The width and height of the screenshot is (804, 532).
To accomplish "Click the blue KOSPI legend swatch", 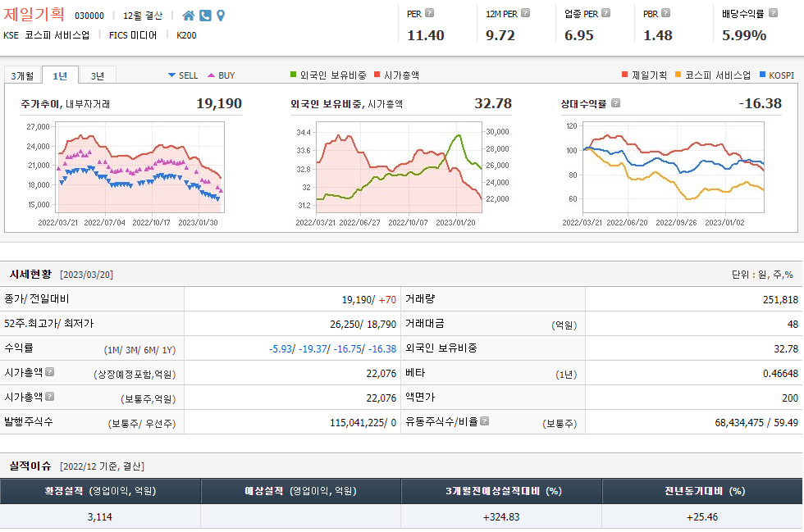I will (x=762, y=75).
